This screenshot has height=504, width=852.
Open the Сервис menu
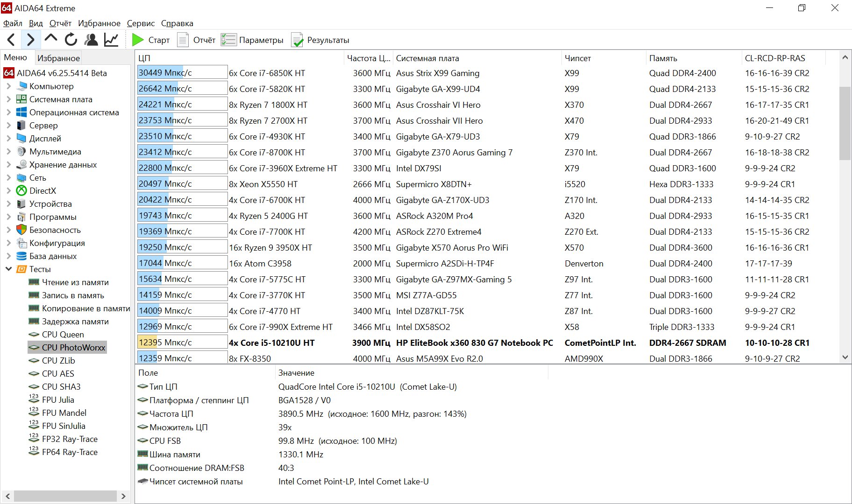tap(141, 23)
